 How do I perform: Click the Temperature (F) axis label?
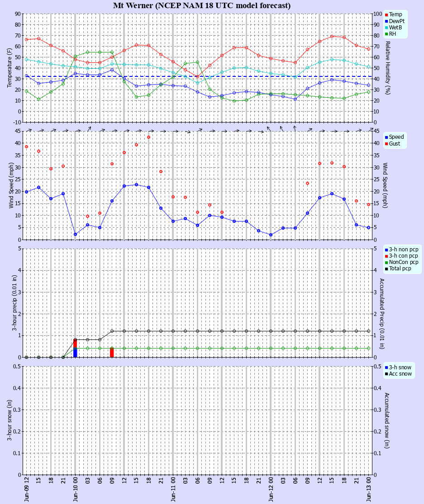click(9, 68)
